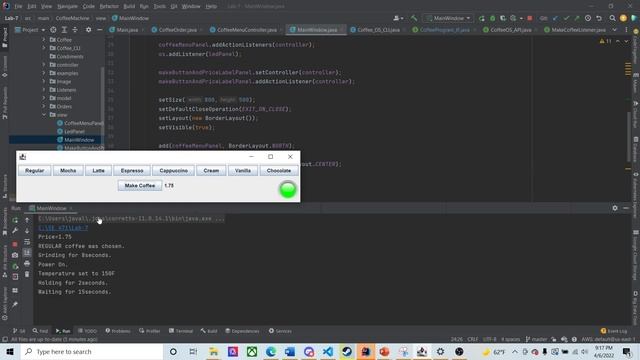The width and height of the screenshot is (640, 360).
Task: Toggle scroll to end in Run console
Action: pyautogui.click(x=27, y=253)
